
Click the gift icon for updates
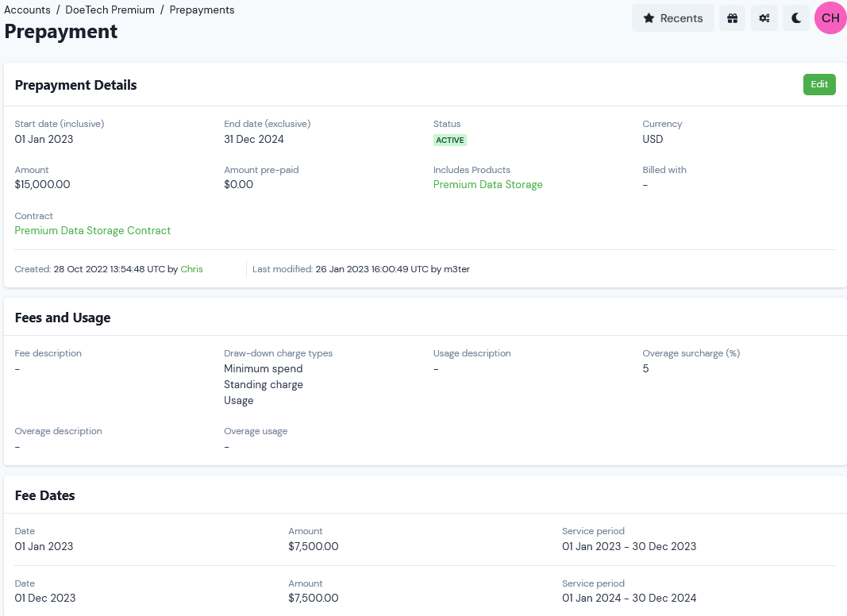pyautogui.click(x=732, y=17)
